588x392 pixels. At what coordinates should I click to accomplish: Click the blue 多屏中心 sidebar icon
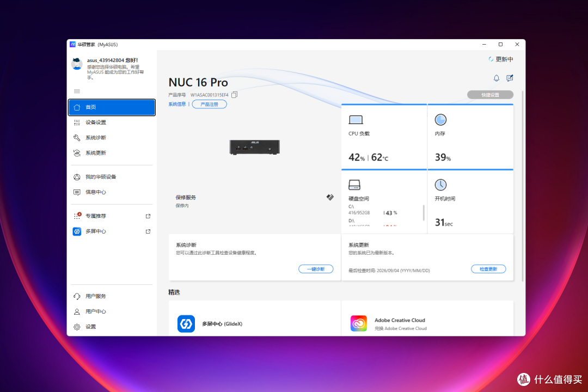click(77, 231)
